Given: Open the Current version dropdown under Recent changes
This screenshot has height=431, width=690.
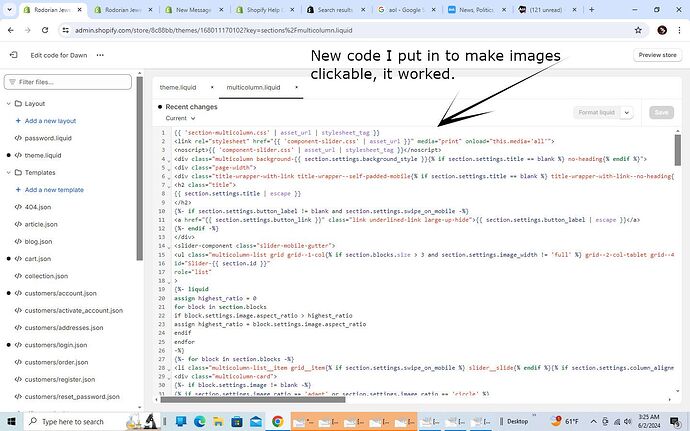Looking at the screenshot, I should click(180, 118).
